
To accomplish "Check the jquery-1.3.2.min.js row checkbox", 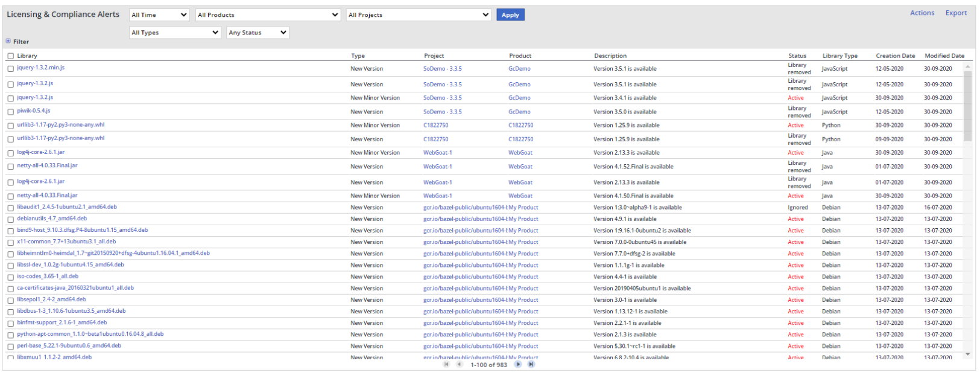I will point(11,69).
